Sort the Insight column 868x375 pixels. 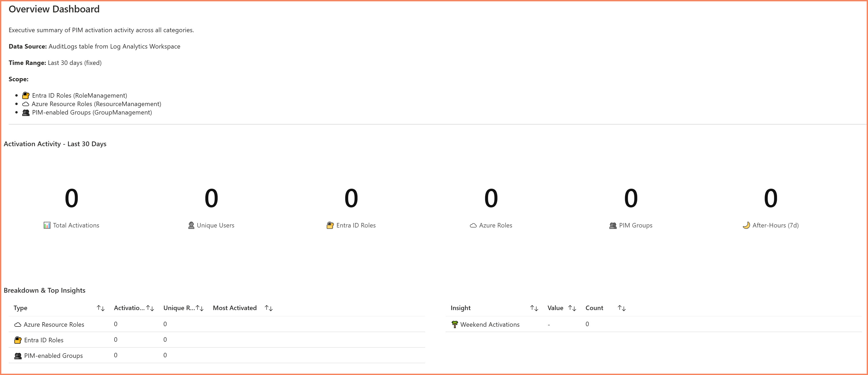coord(534,308)
